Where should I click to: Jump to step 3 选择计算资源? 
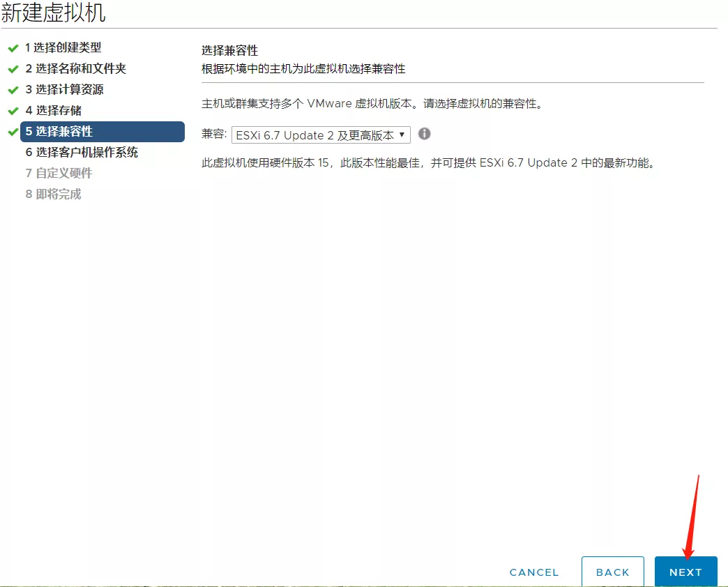pos(65,90)
